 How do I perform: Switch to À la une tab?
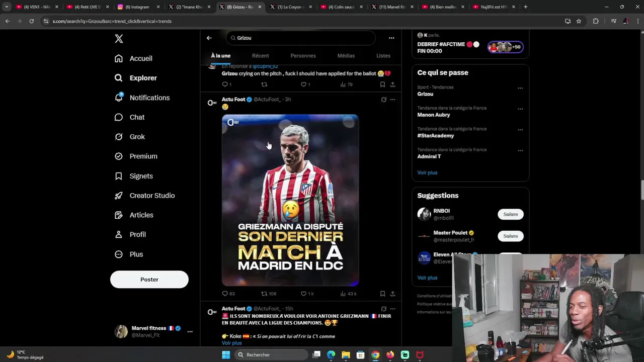pyautogui.click(x=220, y=56)
